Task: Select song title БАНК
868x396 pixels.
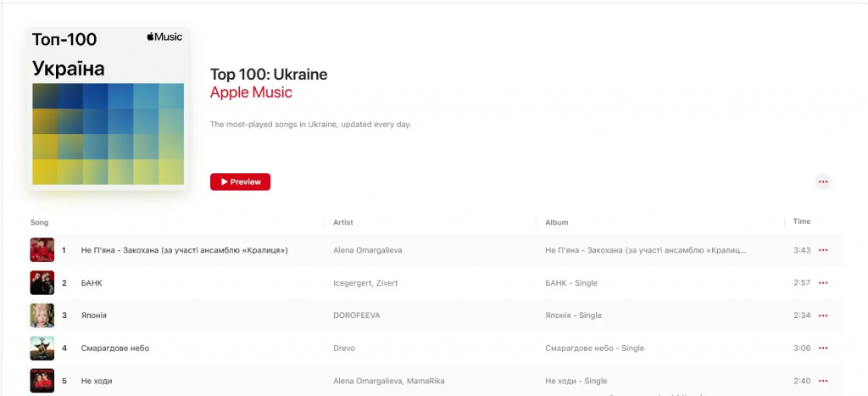Action: (x=92, y=283)
